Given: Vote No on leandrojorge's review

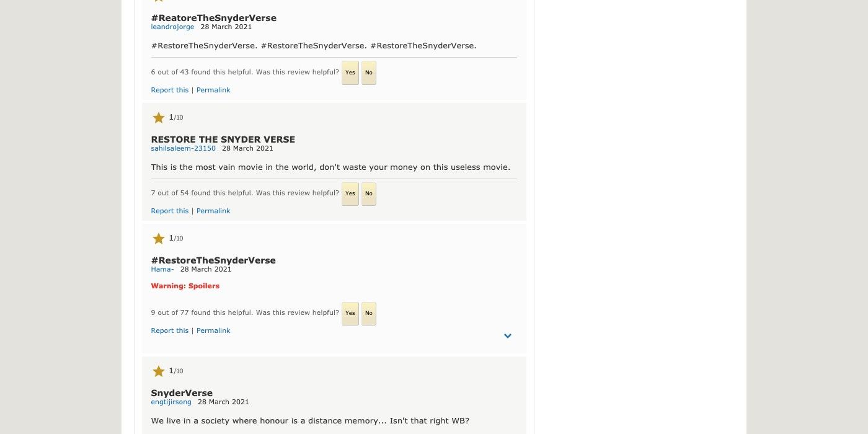Looking at the screenshot, I should pyautogui.click(x=369, y=73).
